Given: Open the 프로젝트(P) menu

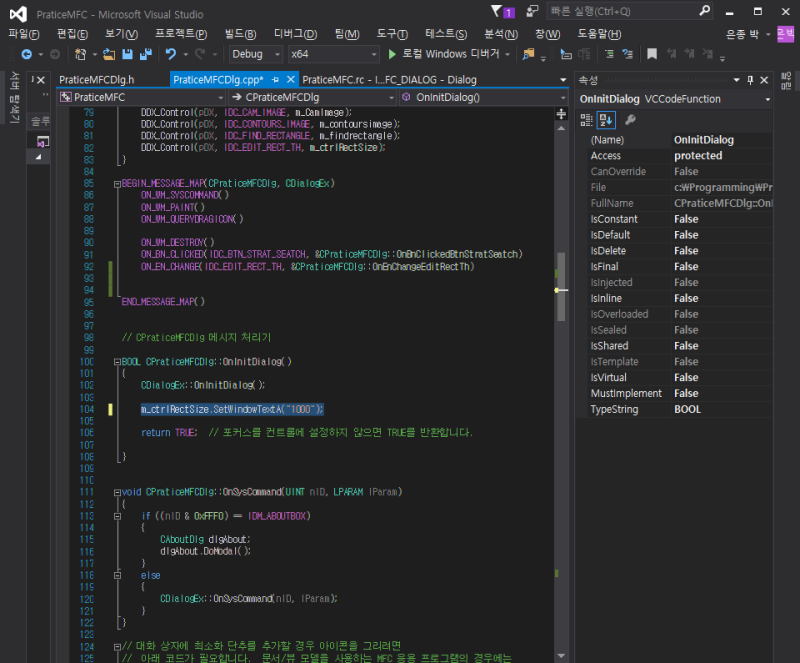Looking at the screenshot, I should point(181,34).
